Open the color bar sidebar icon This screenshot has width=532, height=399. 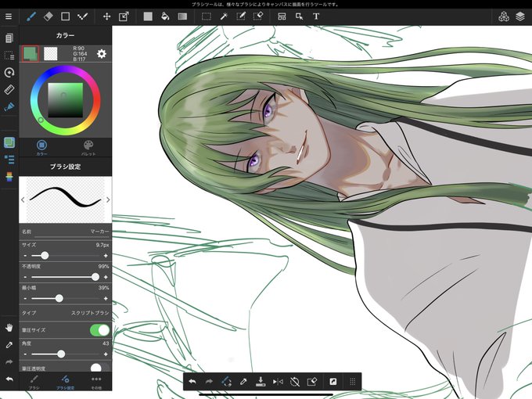tap(9, 177)
